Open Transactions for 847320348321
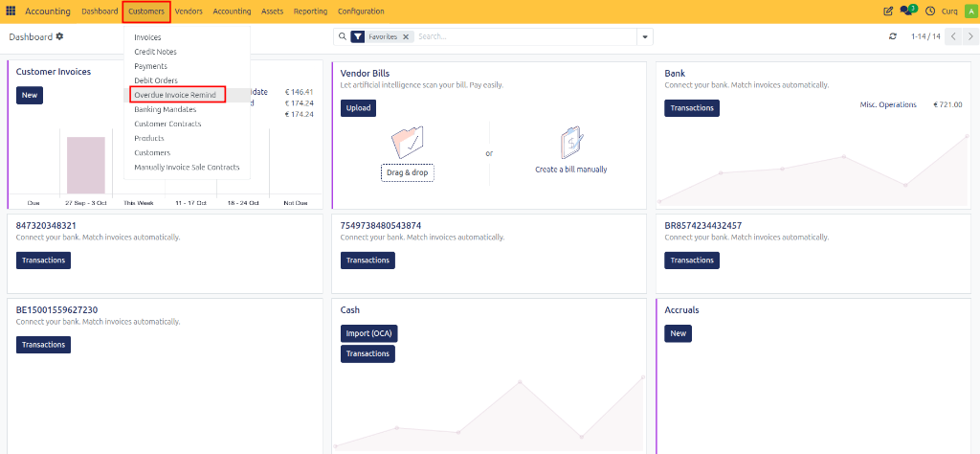Screen dimensions: 980x454 [43, 261]
